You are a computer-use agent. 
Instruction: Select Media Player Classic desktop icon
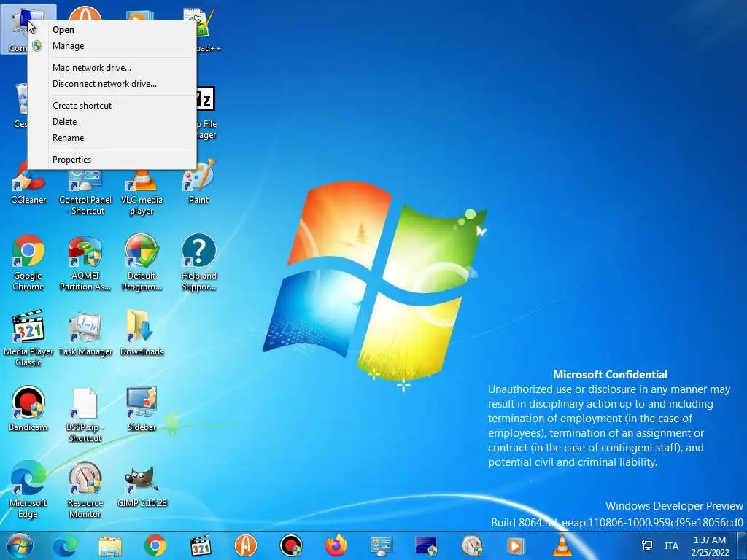pos(28,338)
